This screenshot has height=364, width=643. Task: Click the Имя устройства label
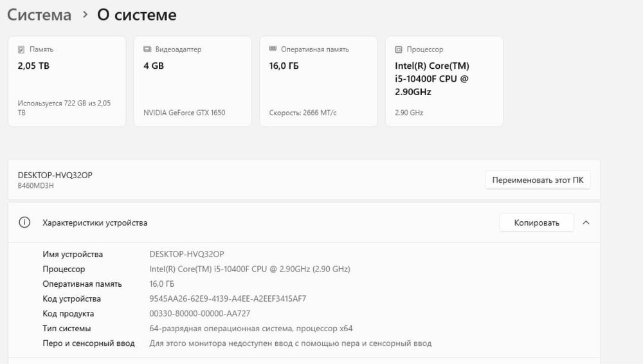pyautogui.click(x=73, y=255)
